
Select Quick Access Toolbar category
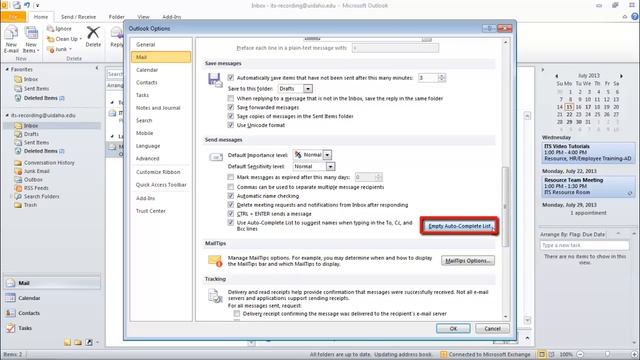[x=161, y=184]
